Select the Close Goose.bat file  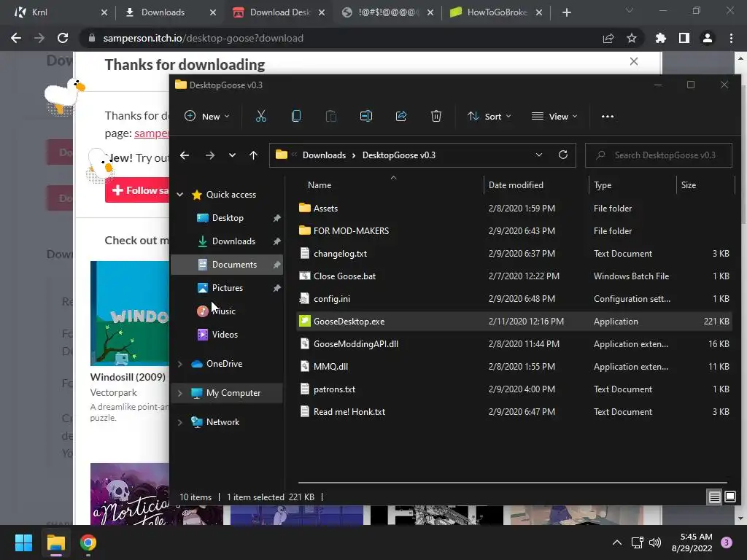(514, 276)
